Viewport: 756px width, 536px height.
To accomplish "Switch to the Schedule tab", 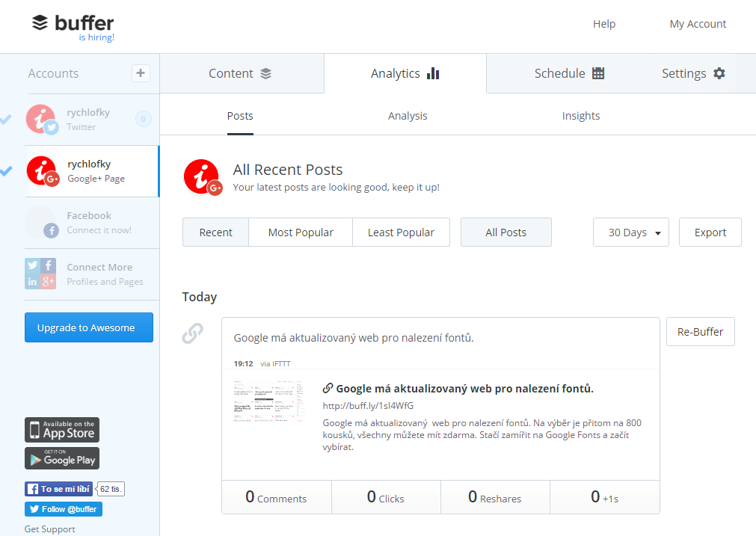I will (x=569, y=73).
